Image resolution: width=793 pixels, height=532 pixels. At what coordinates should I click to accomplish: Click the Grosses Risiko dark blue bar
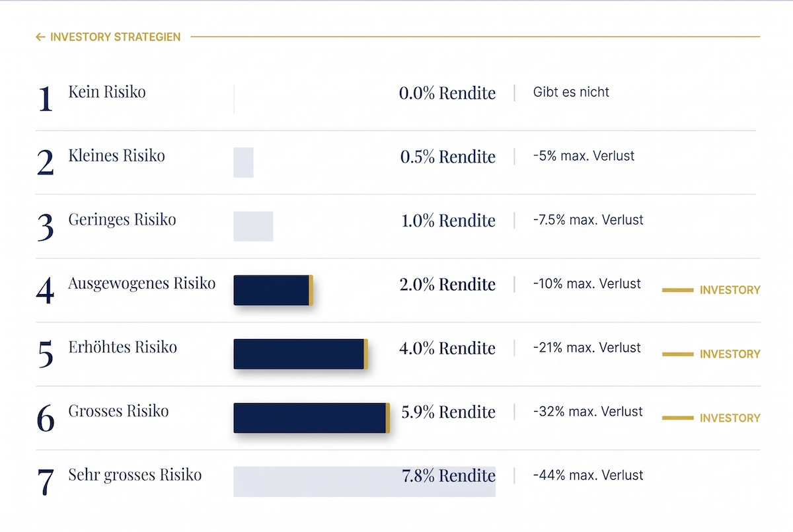[x=311, y=418]
